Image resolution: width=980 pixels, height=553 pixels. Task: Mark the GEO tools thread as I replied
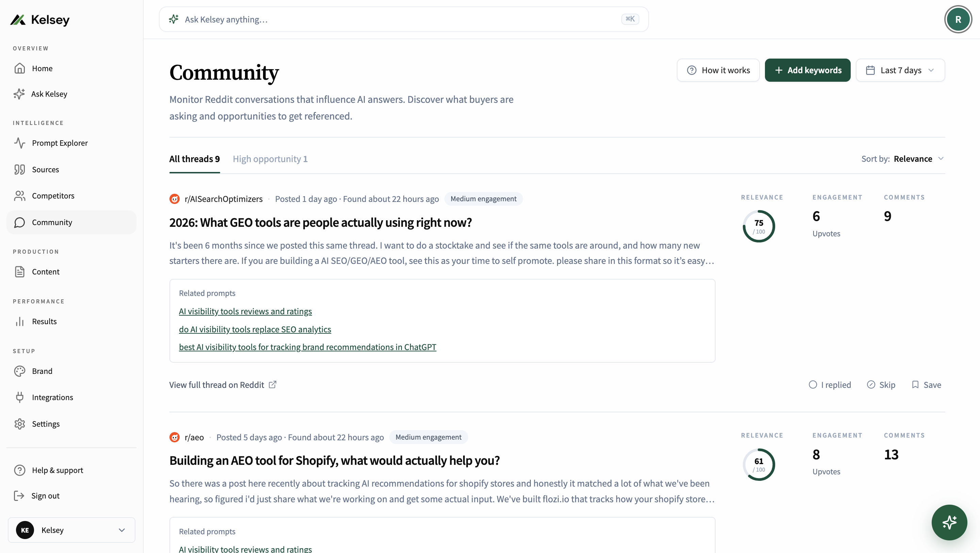(830, 385)
